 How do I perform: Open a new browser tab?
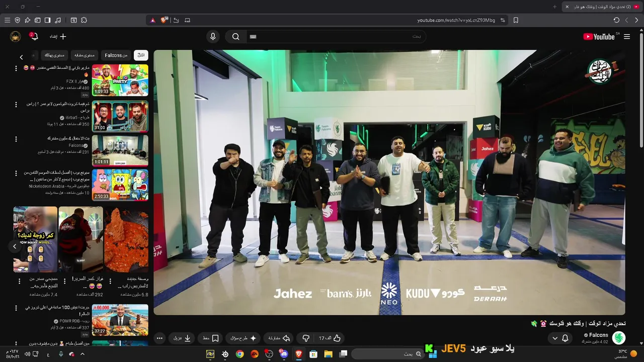(x=555, y=7)
